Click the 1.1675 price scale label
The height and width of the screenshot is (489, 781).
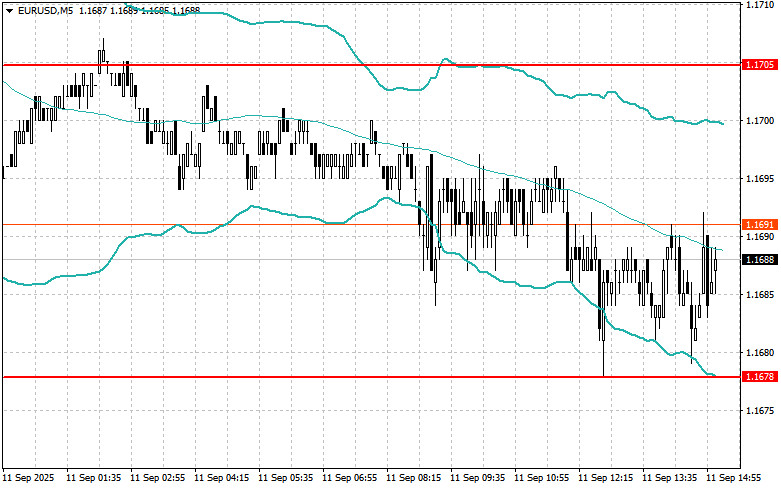760,411
